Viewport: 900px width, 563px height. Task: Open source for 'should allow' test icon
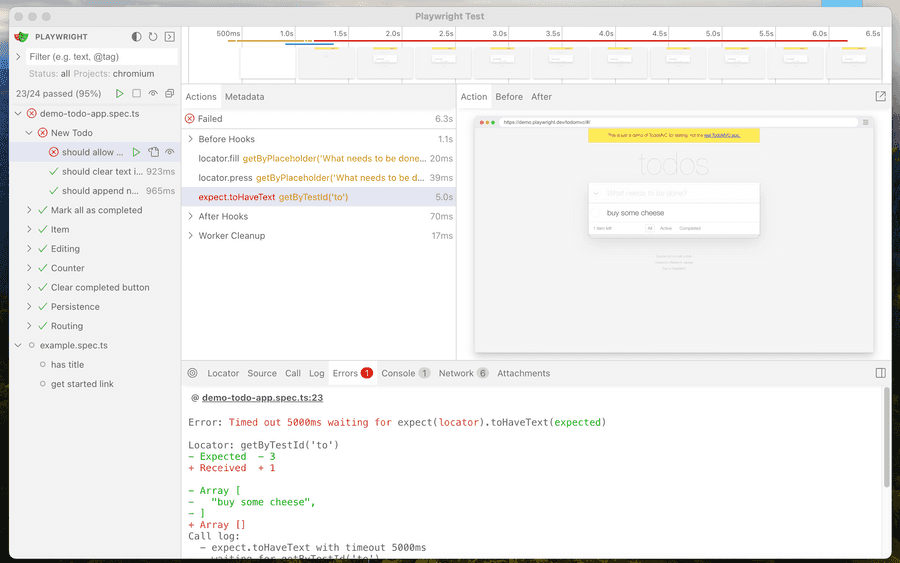pos(153,152)
